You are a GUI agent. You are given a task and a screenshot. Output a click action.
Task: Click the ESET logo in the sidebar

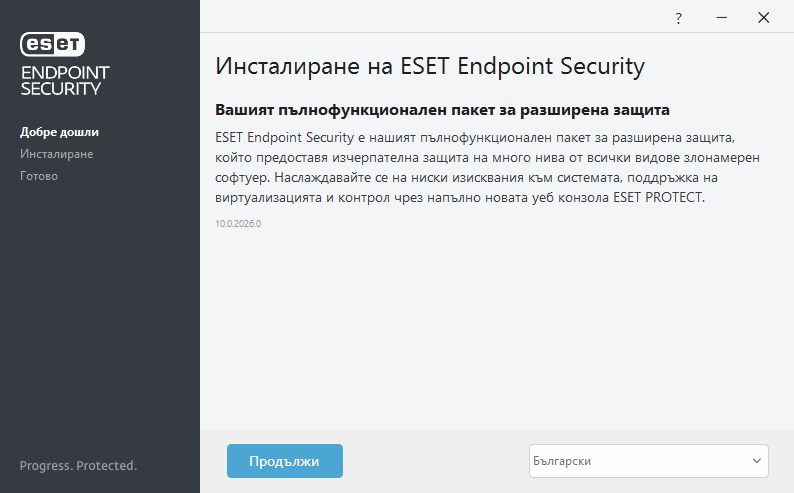(53, 43)
